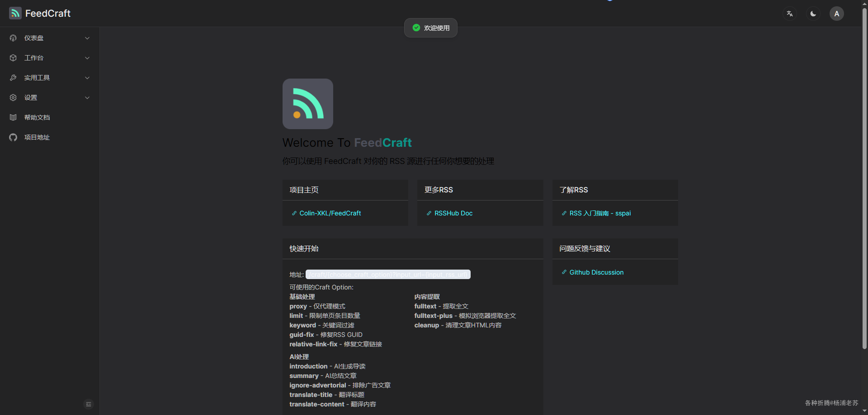Click the 项目主页 card title
The height and width of the screenshot is (415, 868).
(304, 190)
